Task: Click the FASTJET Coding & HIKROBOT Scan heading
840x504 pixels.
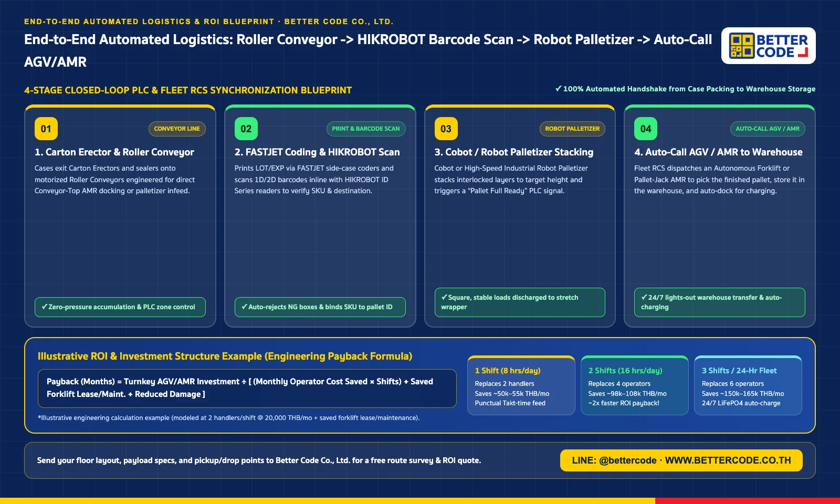Action: pyautogui.click(x=317, y=152)
